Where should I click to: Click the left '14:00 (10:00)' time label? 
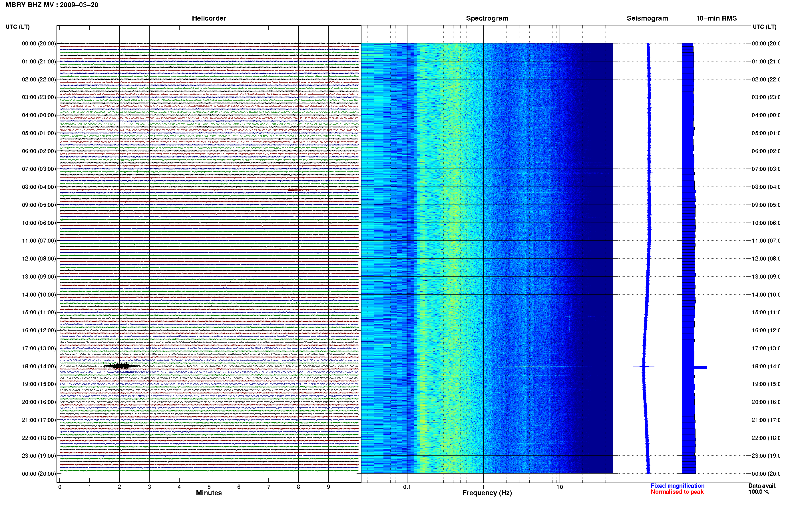pyautogui.click(x=39, y=295)
